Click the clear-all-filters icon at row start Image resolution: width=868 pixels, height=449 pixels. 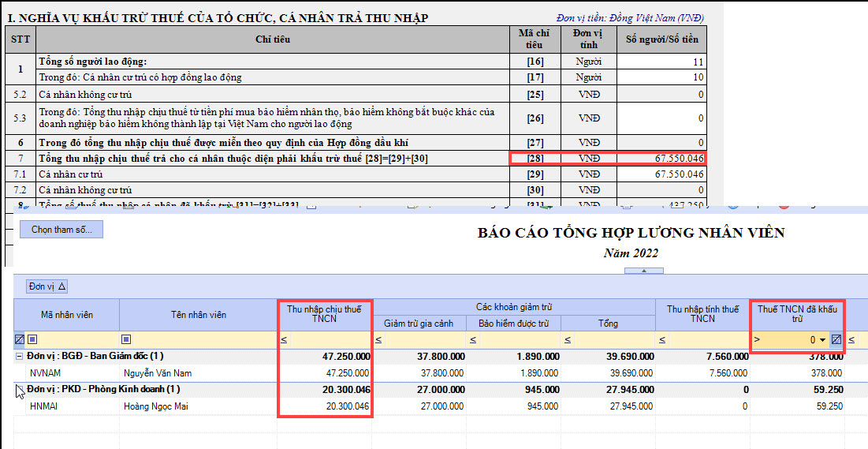pos(19,340)
